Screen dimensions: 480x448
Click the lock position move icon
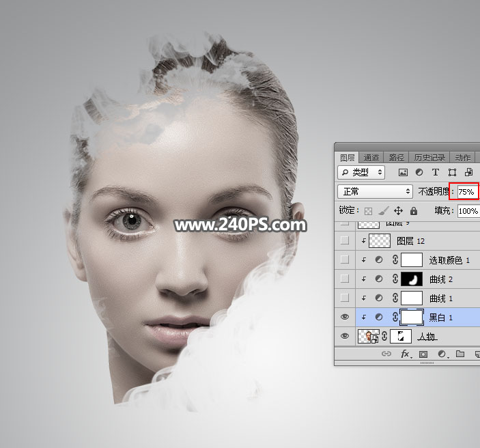(x=399, y=211)
